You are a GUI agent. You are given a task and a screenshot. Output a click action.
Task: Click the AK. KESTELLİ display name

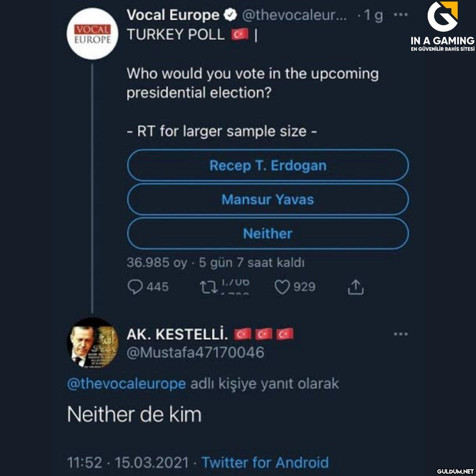point(177,335)
